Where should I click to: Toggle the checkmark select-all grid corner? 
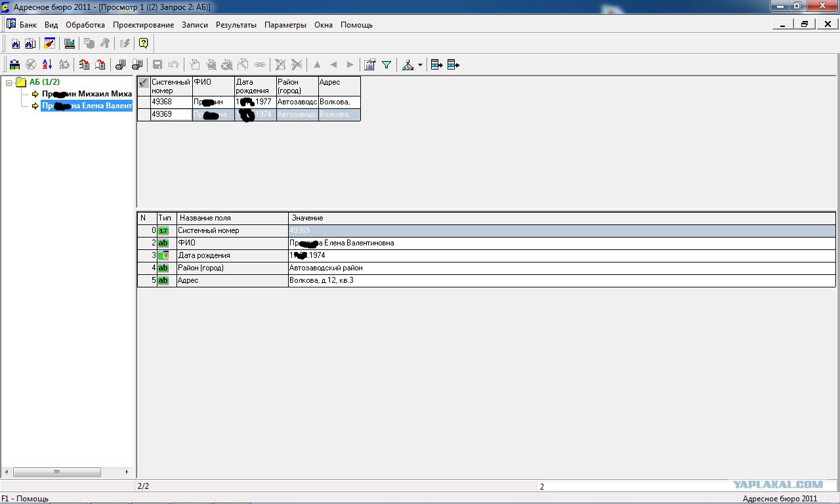click(144, 83)
